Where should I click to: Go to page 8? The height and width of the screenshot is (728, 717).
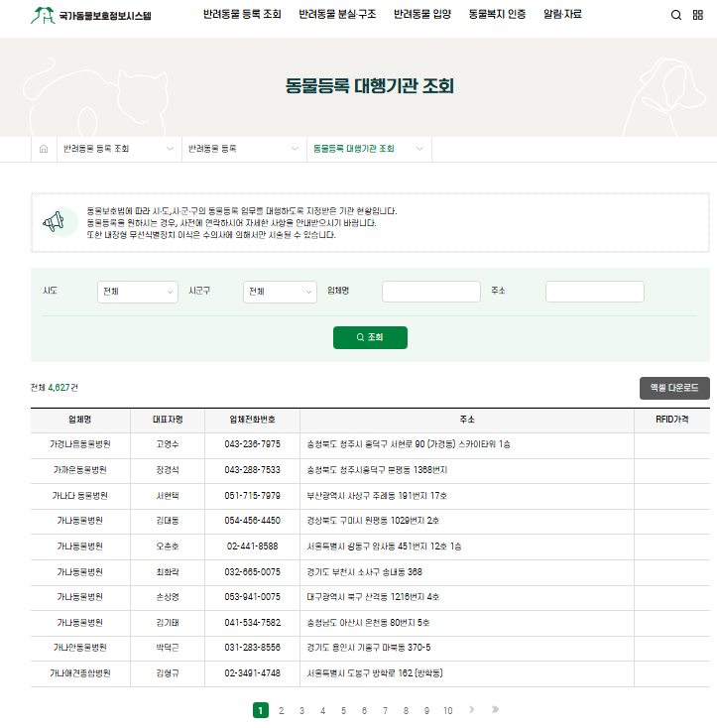406,710
